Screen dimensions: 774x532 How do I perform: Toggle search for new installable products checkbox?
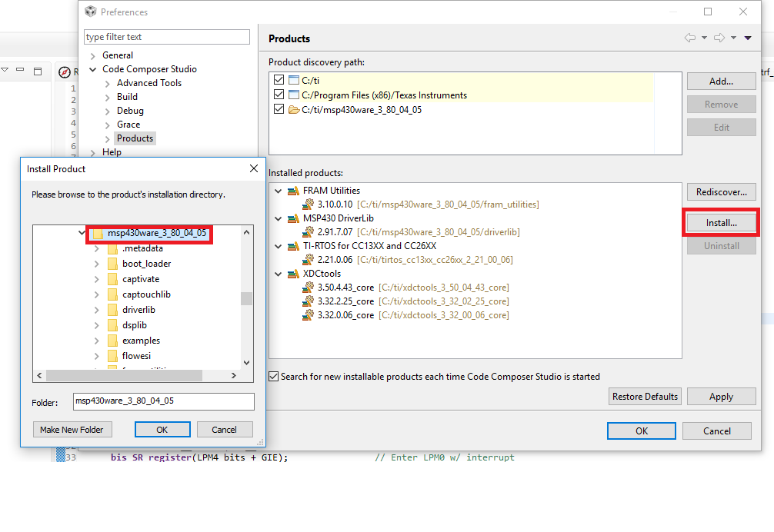tap(273, 377)
